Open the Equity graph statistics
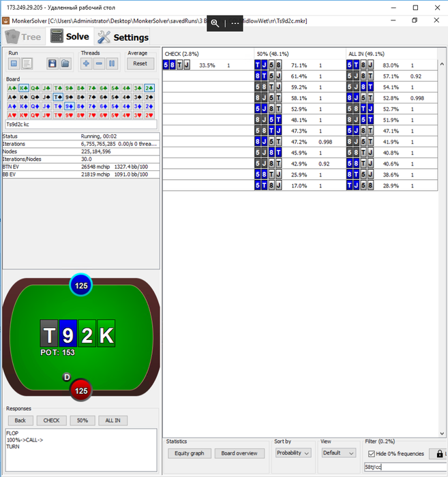 190,453
